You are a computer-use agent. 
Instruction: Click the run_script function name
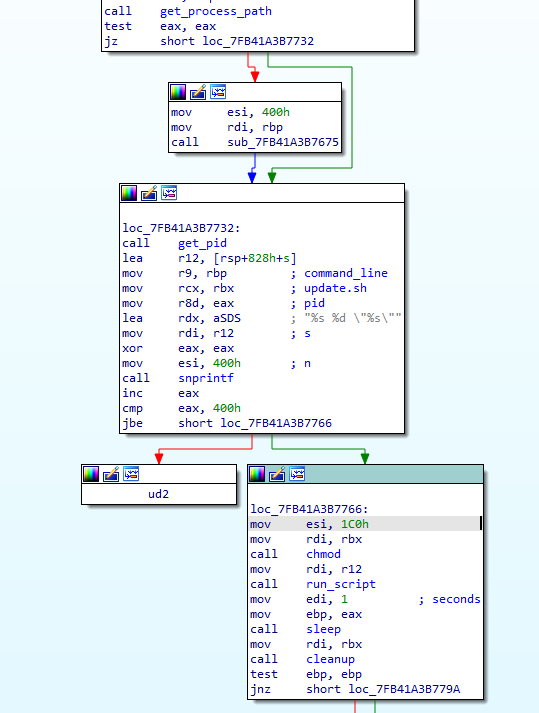[x=341, y=584]
